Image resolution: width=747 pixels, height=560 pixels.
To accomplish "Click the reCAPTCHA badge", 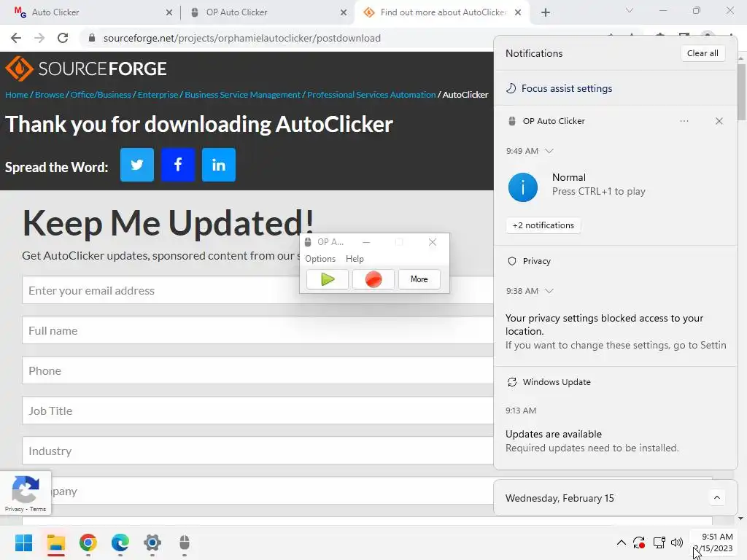I will click(26, 494).
